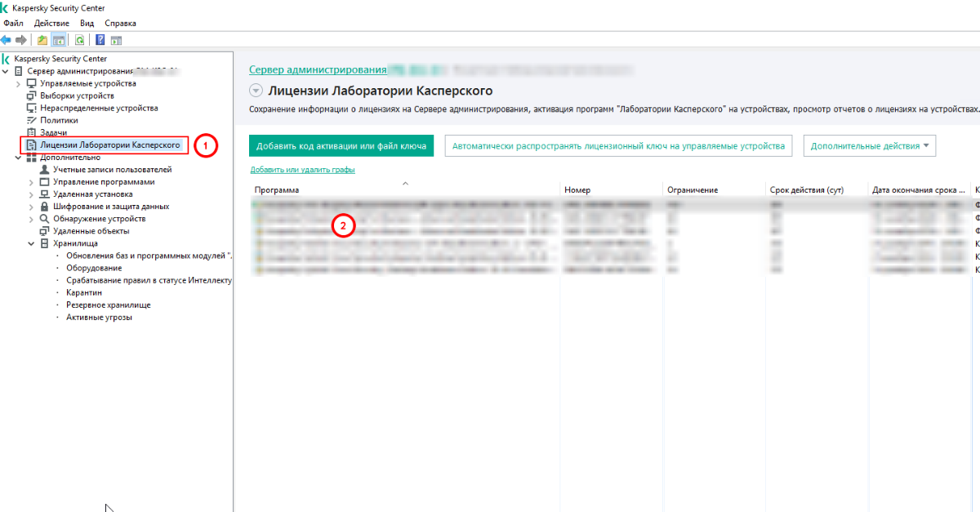Select the Оборудование storage item

(94, 268)
